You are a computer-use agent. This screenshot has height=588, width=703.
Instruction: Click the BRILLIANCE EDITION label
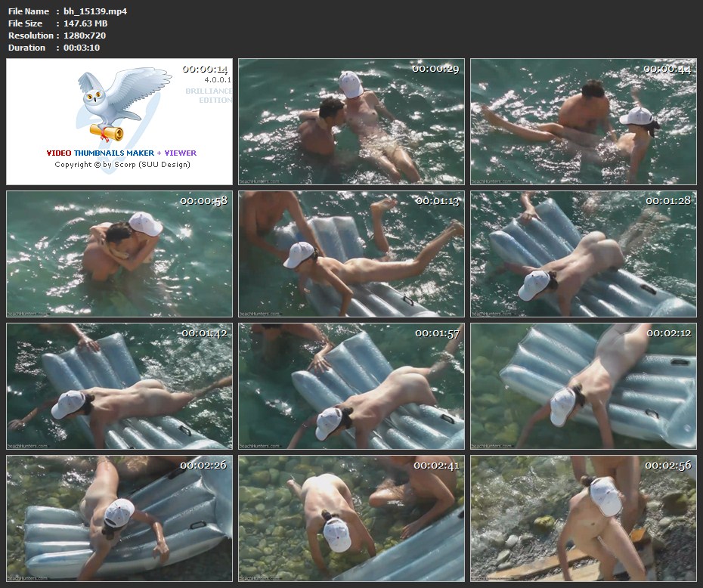click(x=209, y=95)
